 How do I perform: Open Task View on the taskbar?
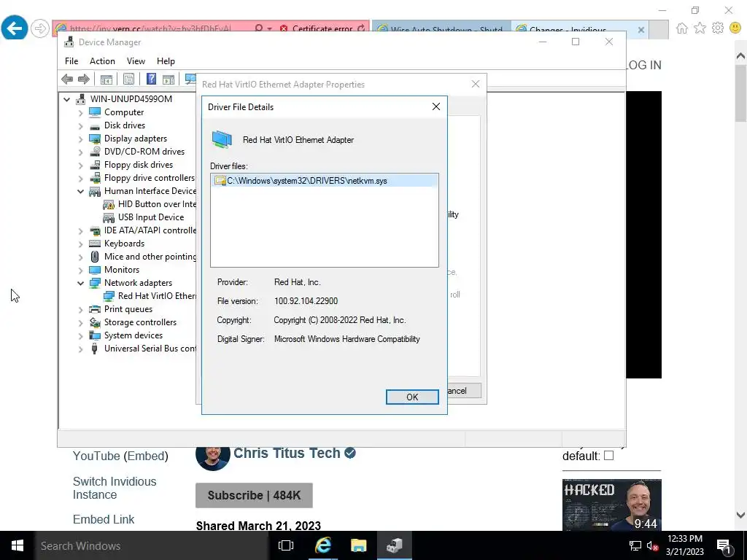[286, 545]
